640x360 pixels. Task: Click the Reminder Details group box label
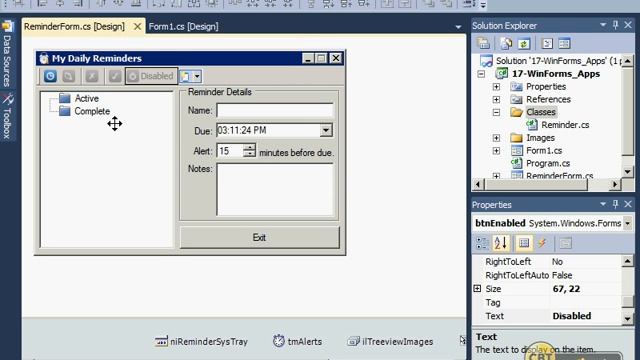220,92
